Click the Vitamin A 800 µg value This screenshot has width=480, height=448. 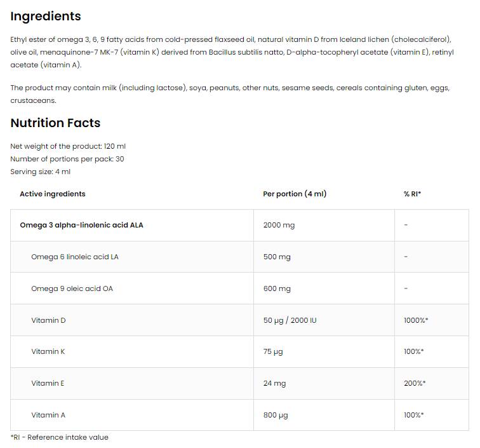276,415
